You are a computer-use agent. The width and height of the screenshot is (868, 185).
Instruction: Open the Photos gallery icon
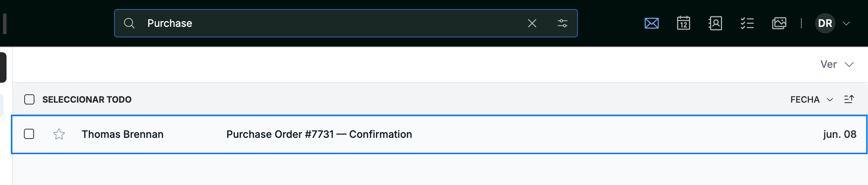[x=779, y=23]
